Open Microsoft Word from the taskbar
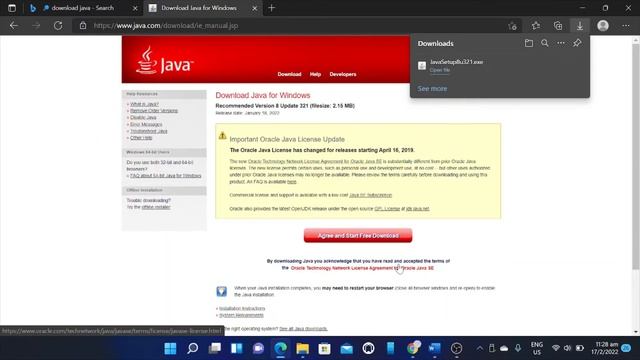 click(435, 348)
